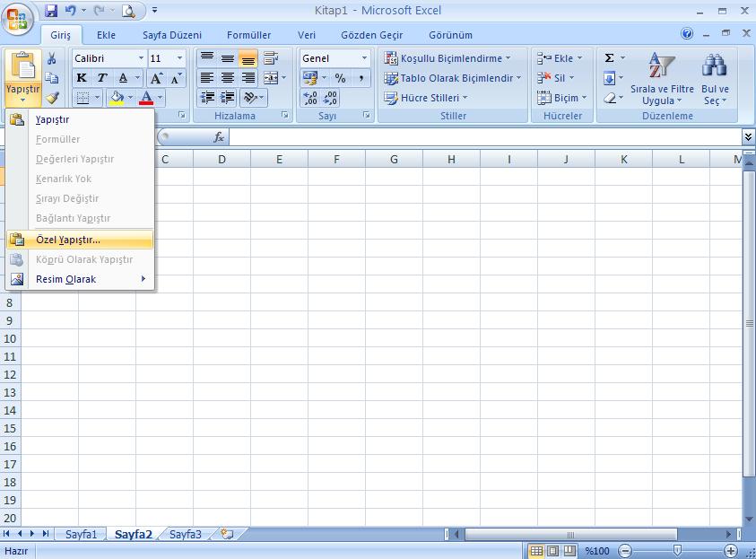
Task: Switch to Sayfa Düzeni tab
Action: pos(172,35)
